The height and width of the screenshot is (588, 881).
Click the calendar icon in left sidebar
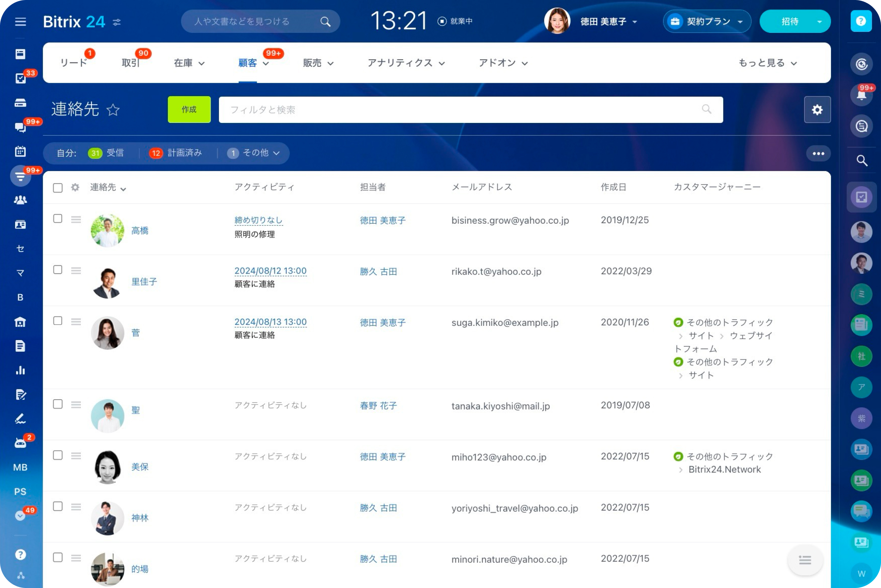(x=20, y=152)
